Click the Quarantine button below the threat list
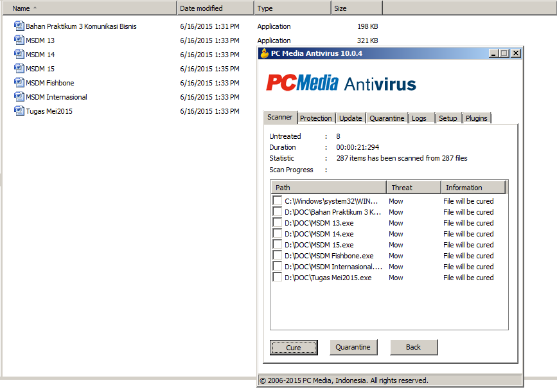The width and height of the screenshot is (557, 392). pyautogui.click(x=353, y=347)
